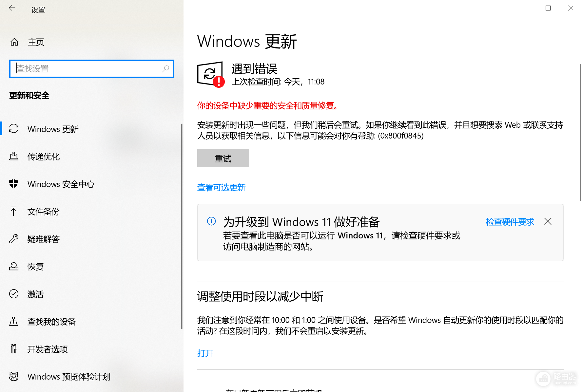
Task: Open Windows 预览体验计划 page
Action: tap(91, 376)
